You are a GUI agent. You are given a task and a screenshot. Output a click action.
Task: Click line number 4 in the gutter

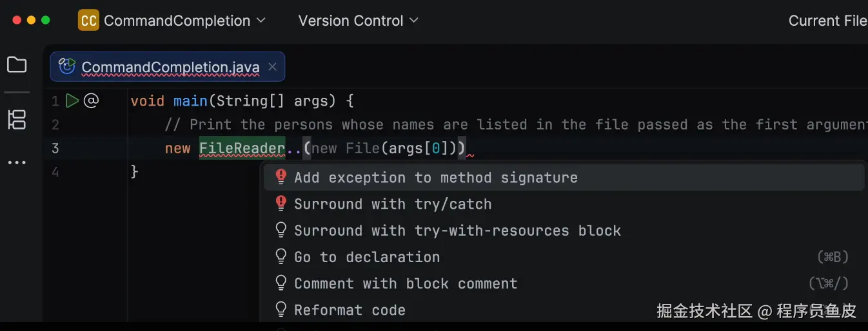[x=55, y=172]
